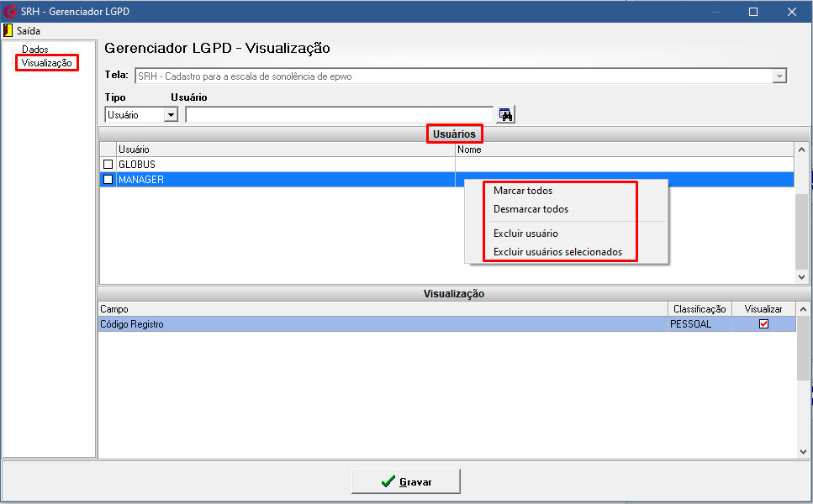Click the Usuário search input field
Screen dimensions: 813x504
tap(339, 114)
